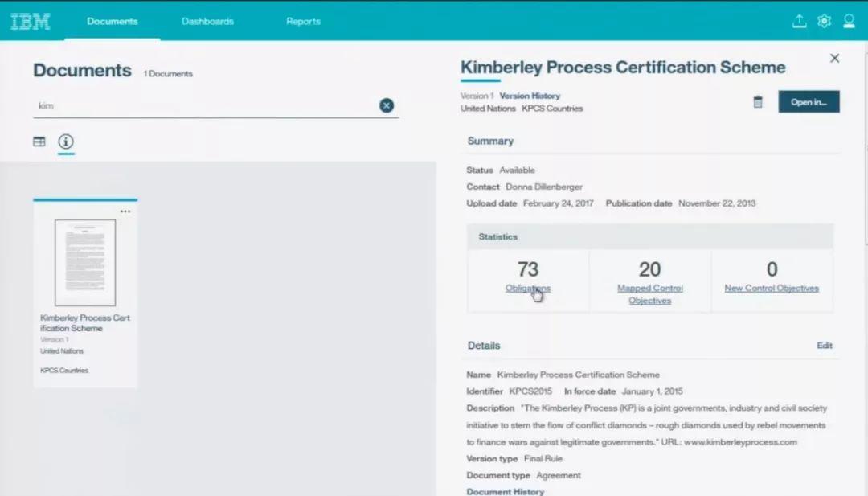868x496 pixels.
Task: Open the Mapped Control Objectives link
Action: [650, 294]
